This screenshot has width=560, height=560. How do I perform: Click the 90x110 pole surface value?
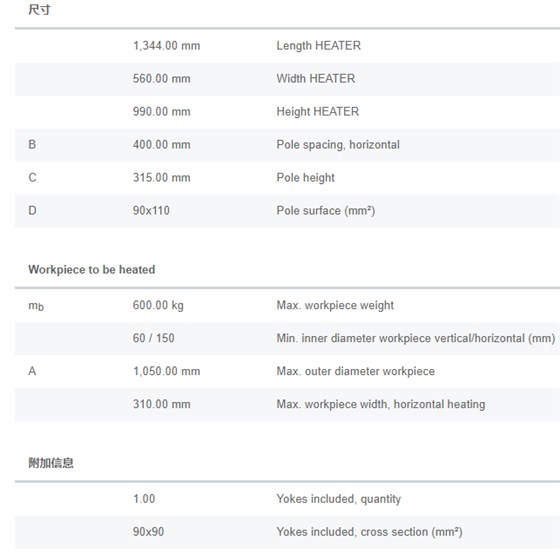151,211
